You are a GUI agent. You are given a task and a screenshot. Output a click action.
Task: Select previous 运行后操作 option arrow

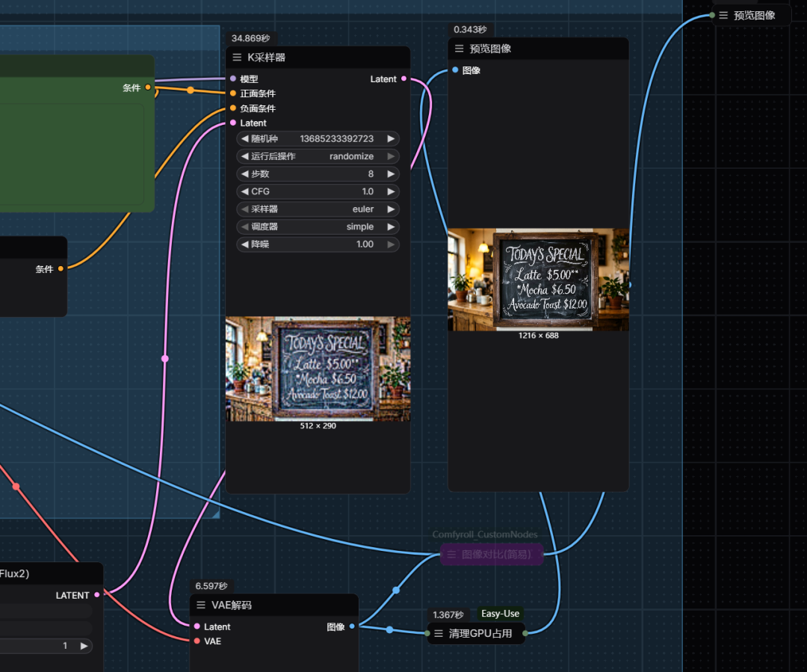point(245,156)
